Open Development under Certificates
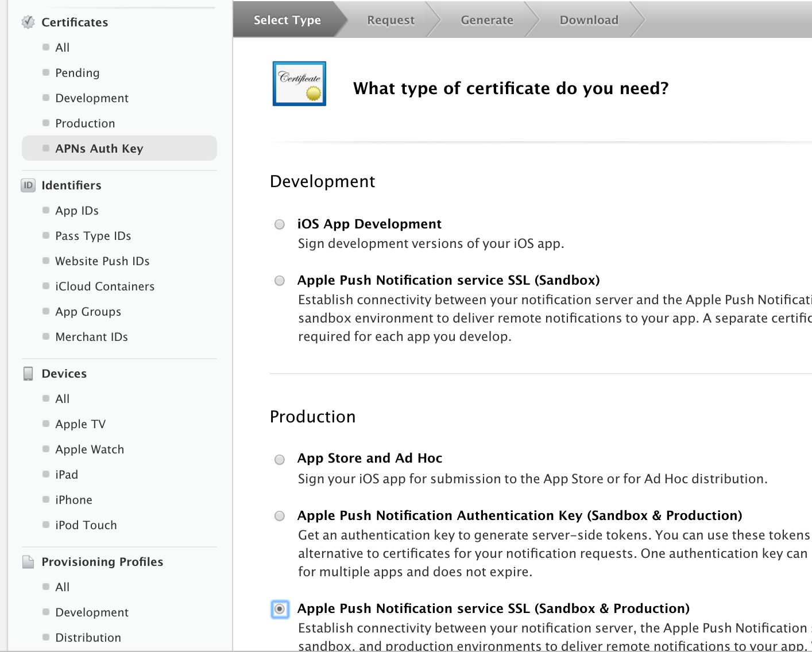812x652 pixels. [92, 98]
